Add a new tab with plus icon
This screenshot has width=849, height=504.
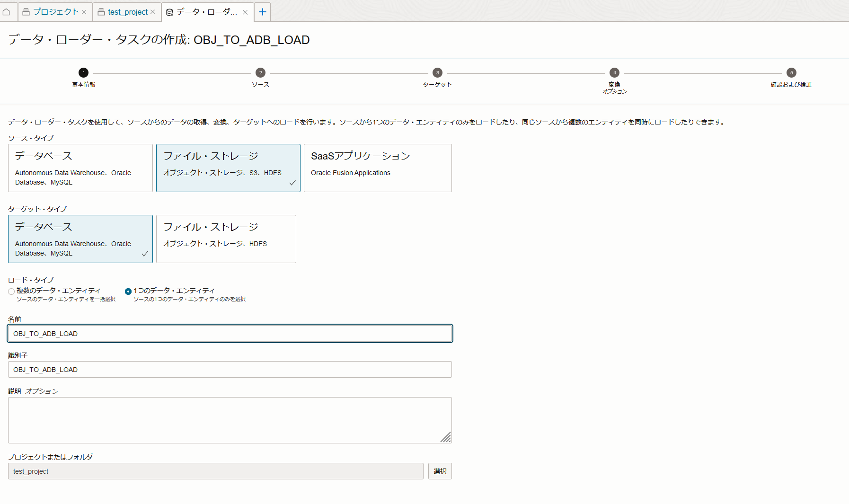pyautogui.click(x=263, y=12)
